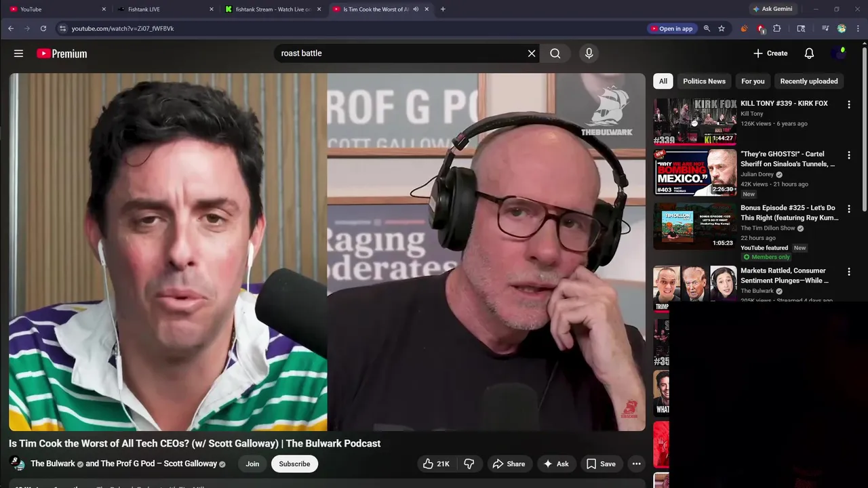Open The Prof G Pod – Scott Galloway link
This screenshot has width=868, height=488.
[x=159, y=464]
